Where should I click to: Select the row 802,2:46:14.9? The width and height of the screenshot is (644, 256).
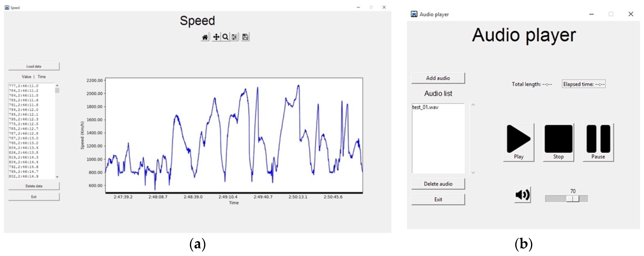coord(24,176)
